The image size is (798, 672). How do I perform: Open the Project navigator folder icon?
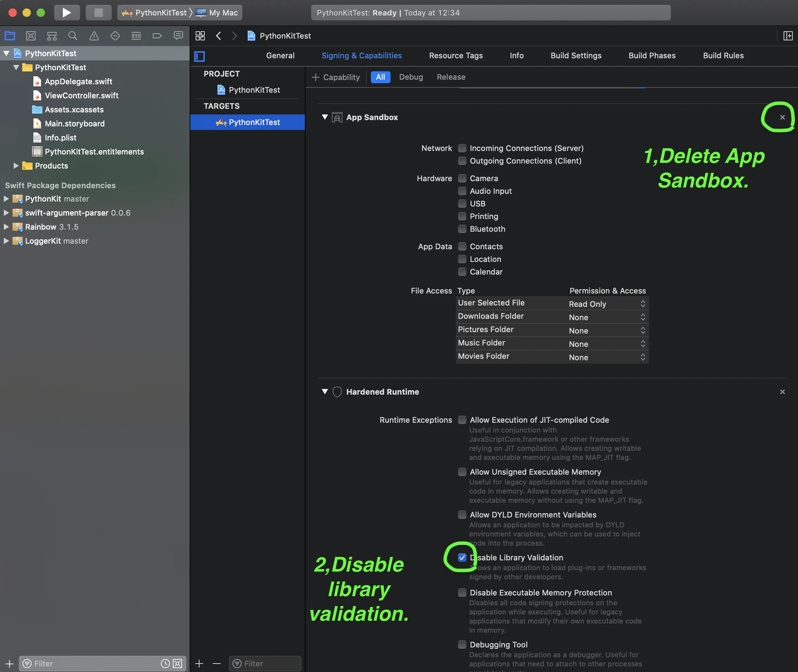10,36
